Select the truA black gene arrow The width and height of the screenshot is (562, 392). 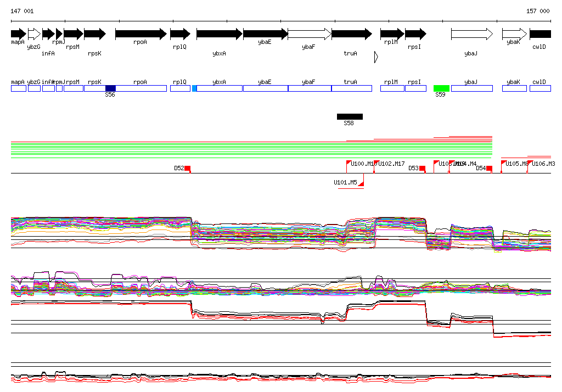click(352, 34)
